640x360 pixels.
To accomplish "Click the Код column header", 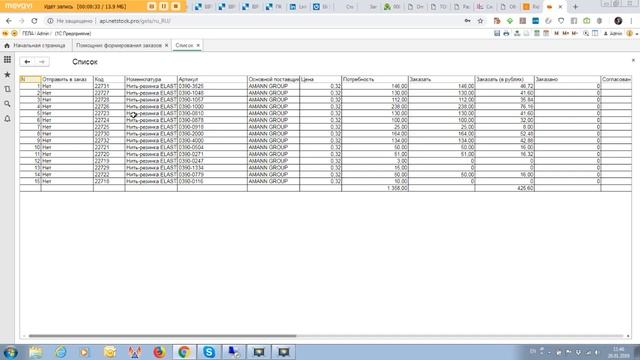I will click(109, 79).
